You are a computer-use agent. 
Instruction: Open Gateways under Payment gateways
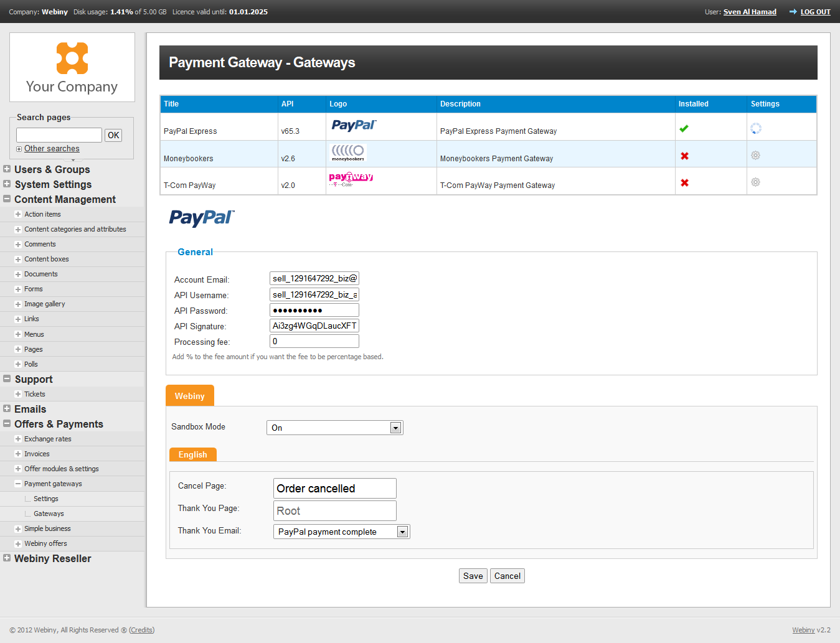(49, 514)
